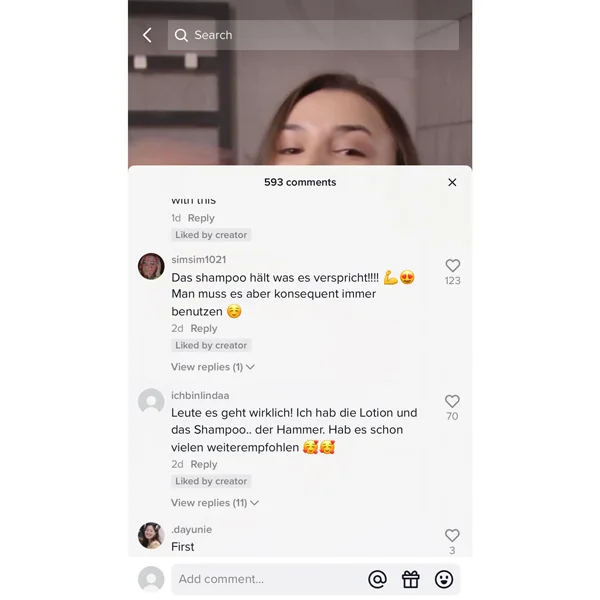Click the search magnifier icon
Viewport: 600px width, 600px height.
pos(181,35)
